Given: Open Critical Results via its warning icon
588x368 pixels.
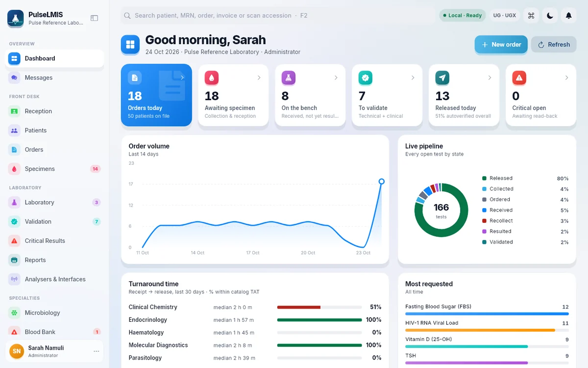Looking at the screenshot, I should pos(14,241).
